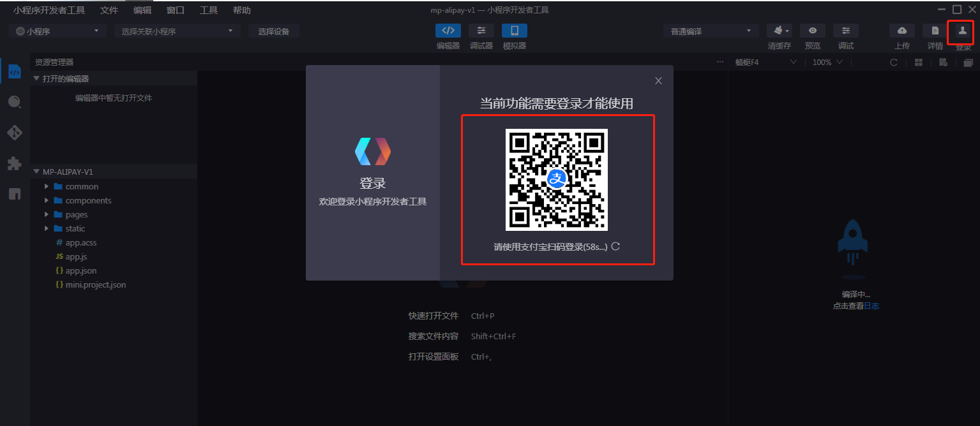The image size is (980, 426).
Task: Toggle the 编辑器 (editor) code icon button
Action: (448, 31)
